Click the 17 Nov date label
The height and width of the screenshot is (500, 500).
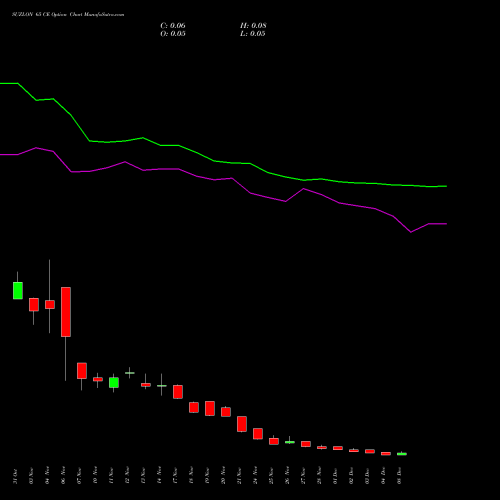176,476
